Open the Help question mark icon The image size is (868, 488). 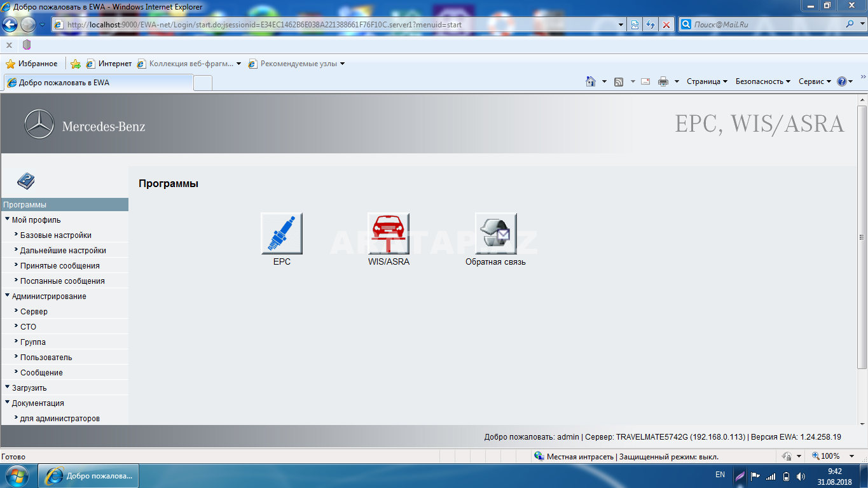[x=842, y=81]
